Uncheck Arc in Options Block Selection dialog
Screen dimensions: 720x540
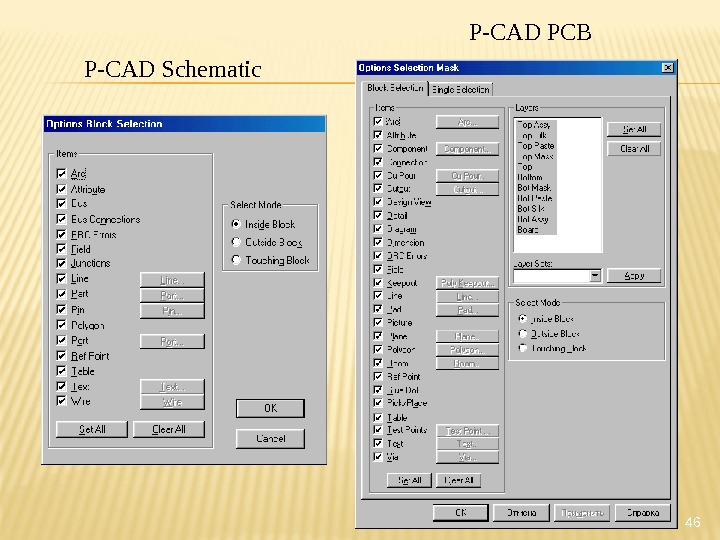(61, 174)
